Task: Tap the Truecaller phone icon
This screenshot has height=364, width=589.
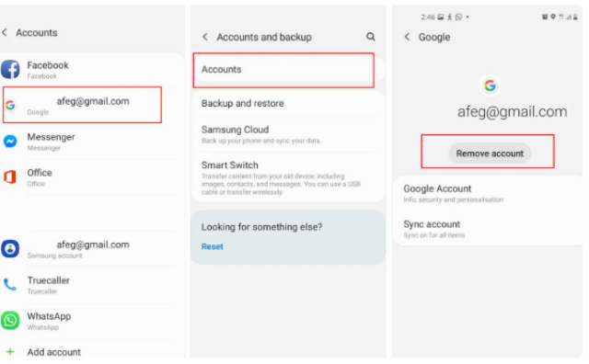Action: pyautogui.click(x=10, y=285)
